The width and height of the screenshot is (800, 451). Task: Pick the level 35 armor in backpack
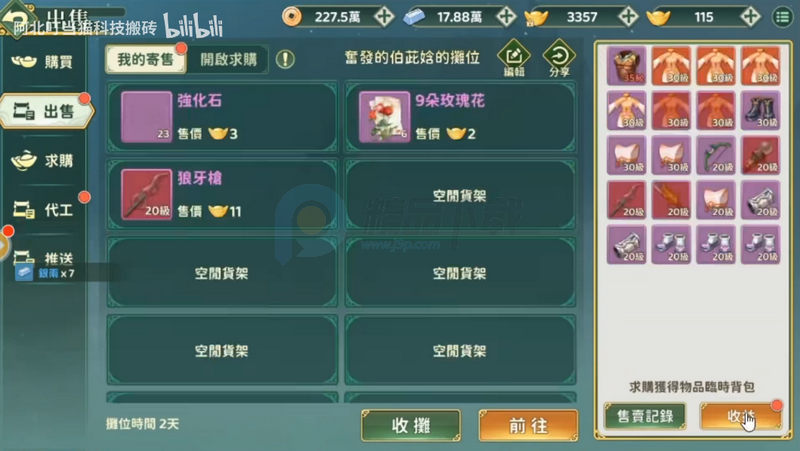click(627, 65)
